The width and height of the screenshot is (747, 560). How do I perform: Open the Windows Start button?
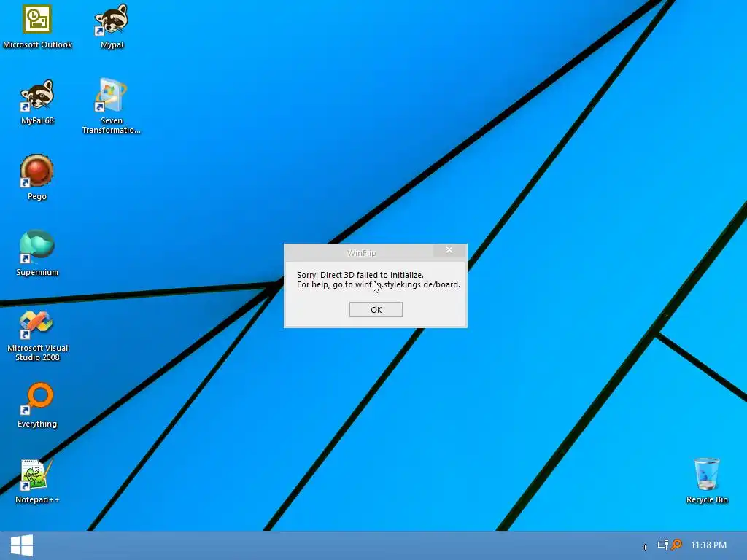[x=22, y=545]
